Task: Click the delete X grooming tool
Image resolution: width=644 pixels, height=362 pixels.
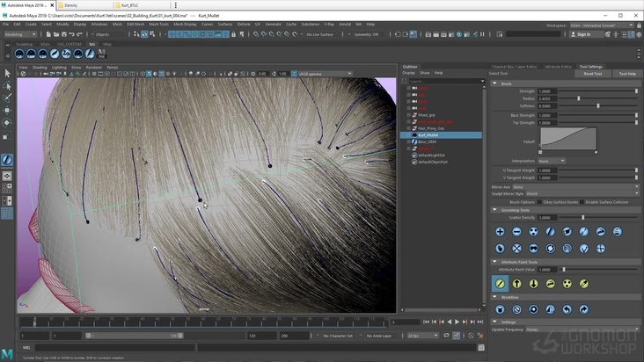Action: pos(516,249)
